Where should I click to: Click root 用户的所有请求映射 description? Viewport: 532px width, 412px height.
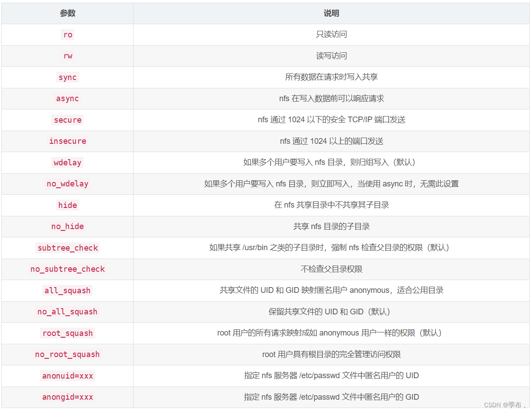tap(332, 333)
